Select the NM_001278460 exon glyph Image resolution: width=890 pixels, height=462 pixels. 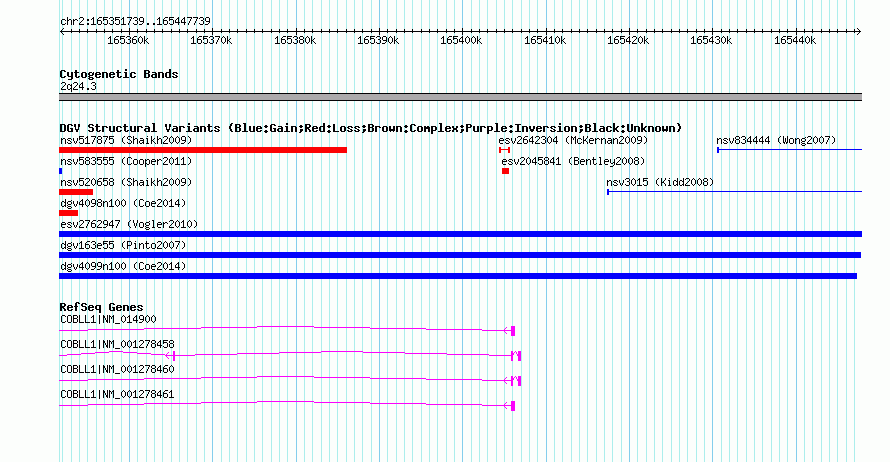513,381
